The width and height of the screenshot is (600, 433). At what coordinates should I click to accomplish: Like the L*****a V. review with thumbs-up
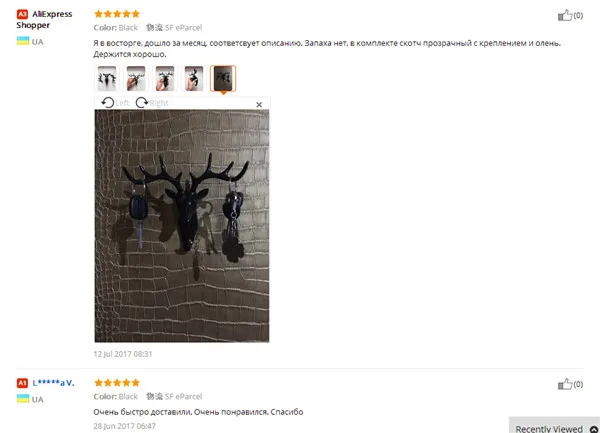(x=565, y=384)
